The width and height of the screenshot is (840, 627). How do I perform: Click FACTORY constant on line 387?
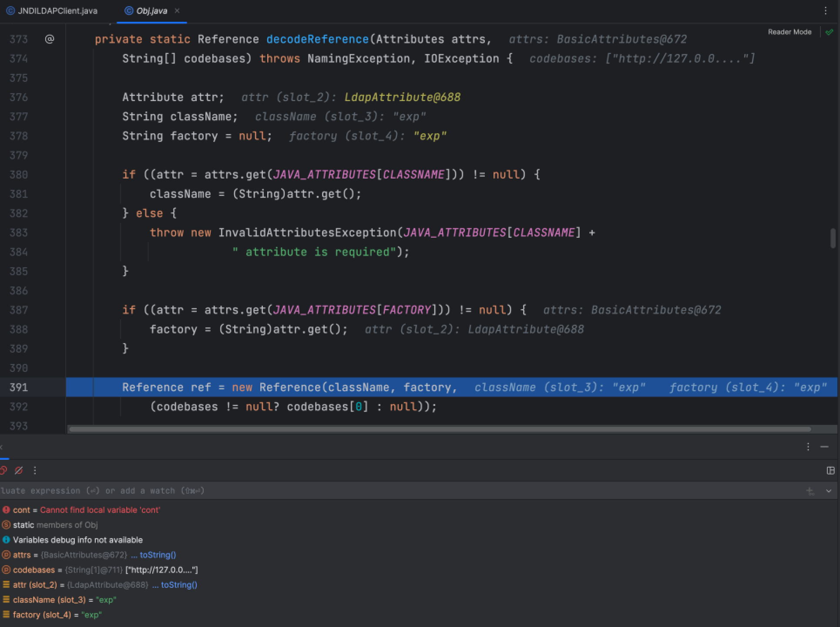[407, 310]
